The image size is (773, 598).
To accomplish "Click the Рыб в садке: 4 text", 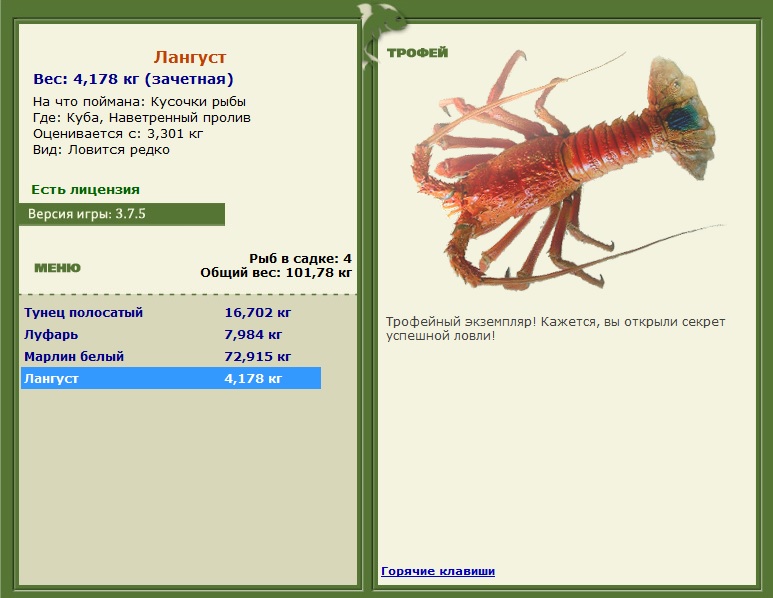I will tap(300, 258).
